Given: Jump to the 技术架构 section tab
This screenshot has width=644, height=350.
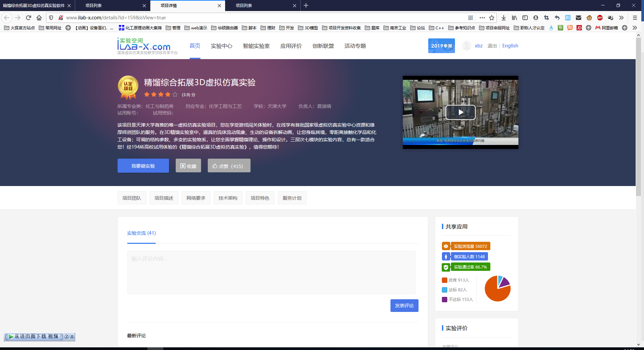Looking at the screenshot, I should [x=228, y=198].
